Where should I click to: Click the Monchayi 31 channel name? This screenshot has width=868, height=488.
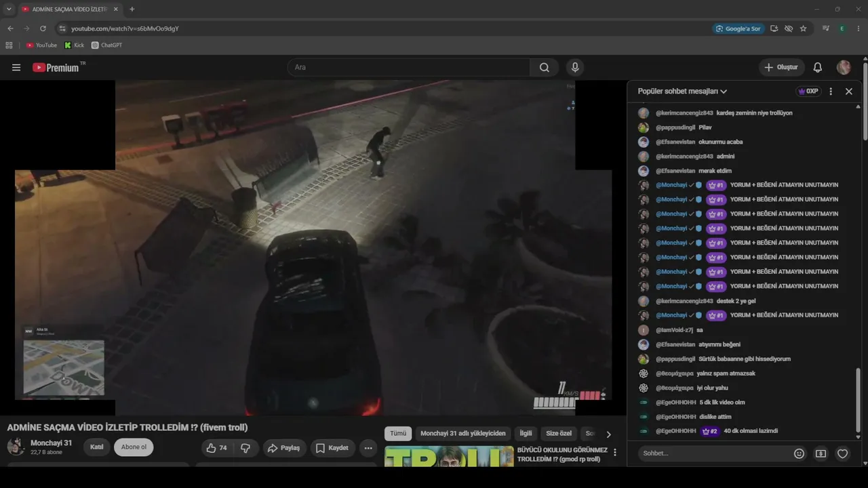51,443
